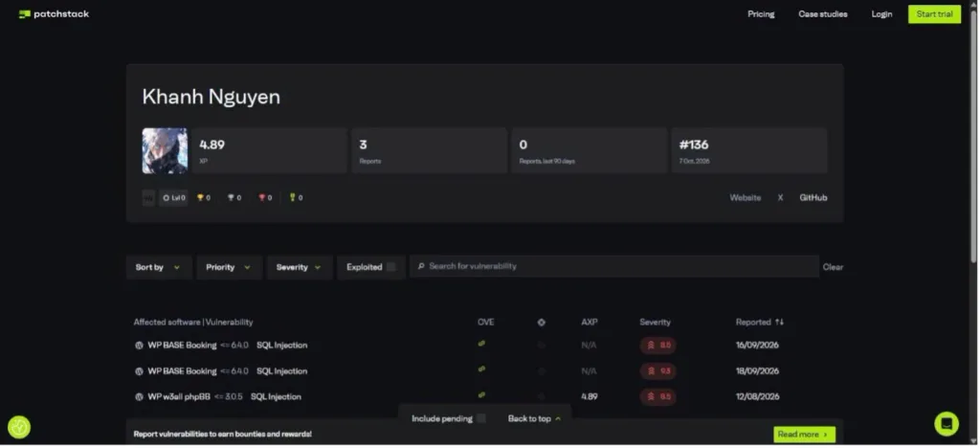Click the silver trophy counter icon
Image resolution: width=980 pixels, height=448 pixels.
tap(231, 197)
